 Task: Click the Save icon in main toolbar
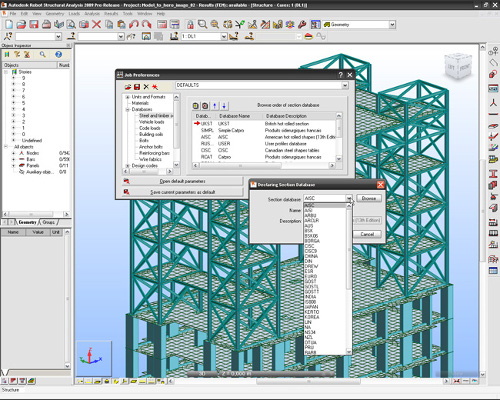coord(34,24)
